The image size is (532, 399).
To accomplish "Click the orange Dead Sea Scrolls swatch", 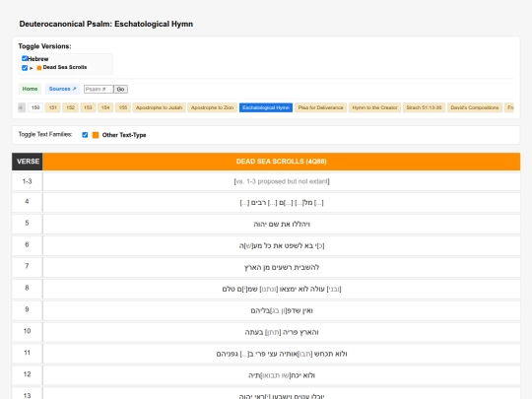I will [x=39, y=68].
